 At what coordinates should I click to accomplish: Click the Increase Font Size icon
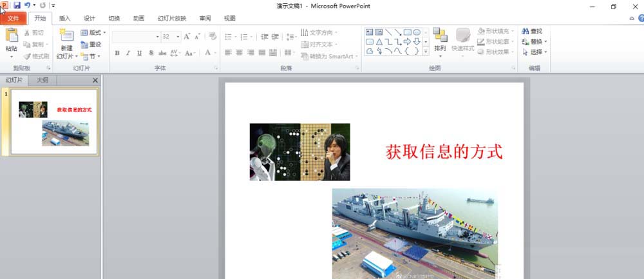pyautogui.click(x=187, y=37)
